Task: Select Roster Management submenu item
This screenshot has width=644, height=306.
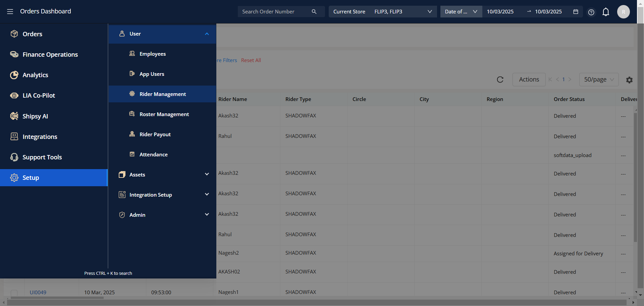Action: pos(162,114)
